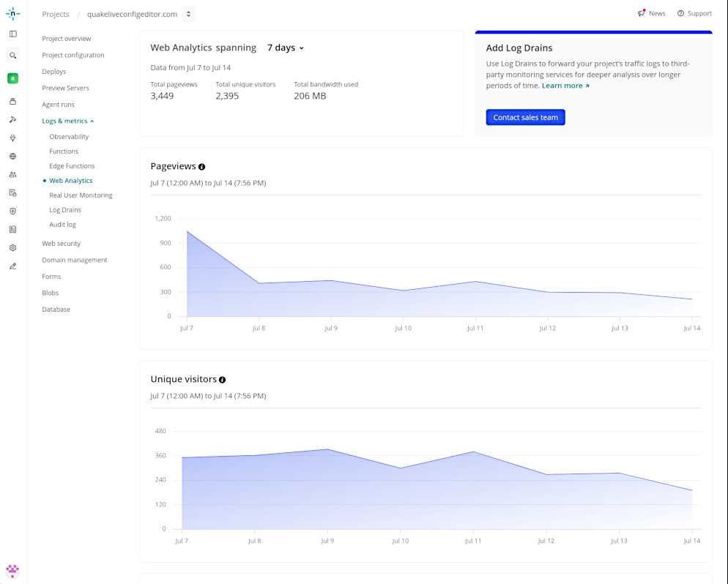Viewport: 728px width, 584px height.
Task: Click the pink user avatar at bottom
Action: (x=12, y=570)
